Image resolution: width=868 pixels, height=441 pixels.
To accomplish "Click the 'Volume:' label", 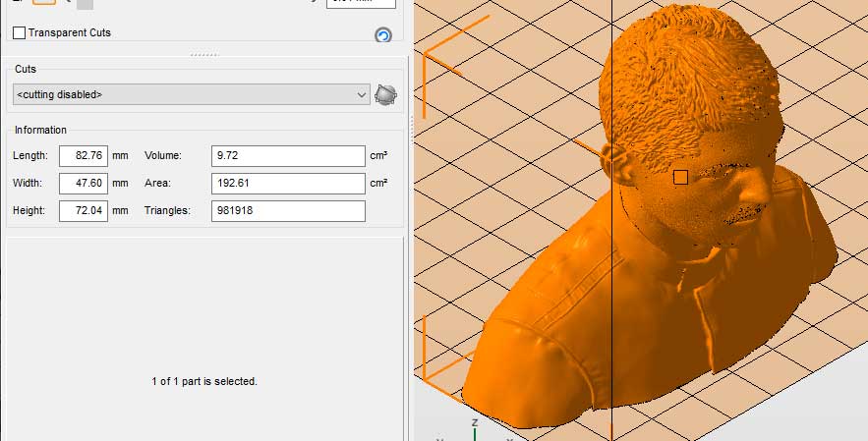I will coord(163,156).
